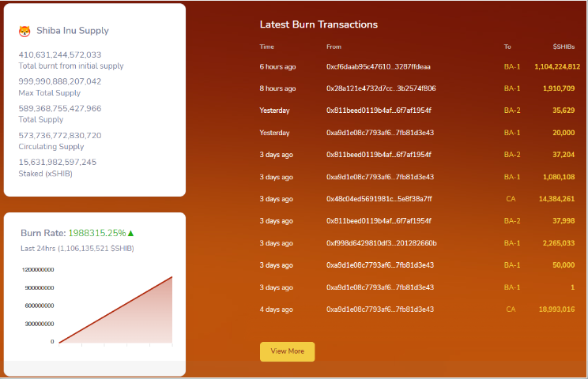Select burn amount 1,104,224,812

point(557,66)
